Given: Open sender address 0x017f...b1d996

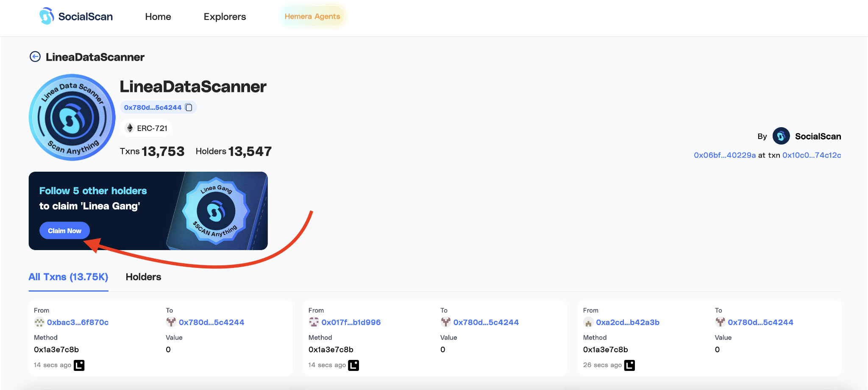Looking at the screenshot, I should coord(351,322).
